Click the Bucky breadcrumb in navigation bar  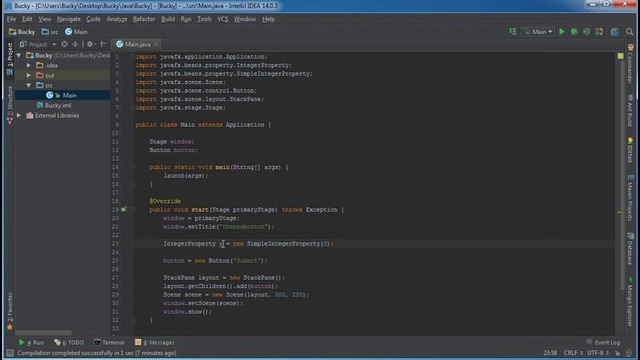click(22, 32)
